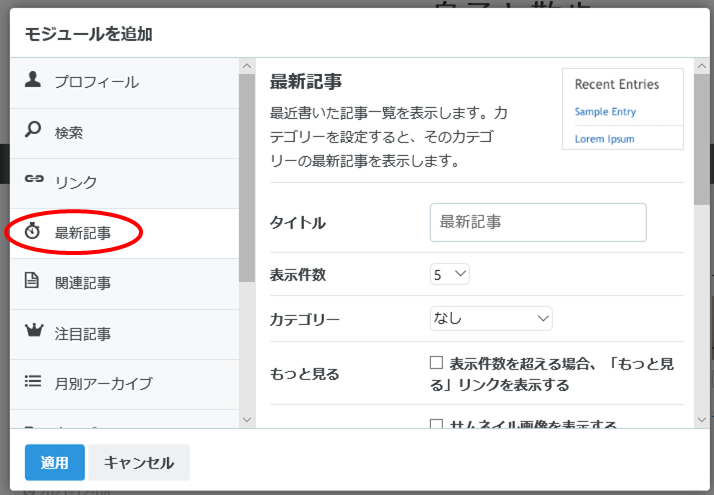The image size is (714, 495).
Task: Open the 表示件数 dropdown
Action: 449,275
